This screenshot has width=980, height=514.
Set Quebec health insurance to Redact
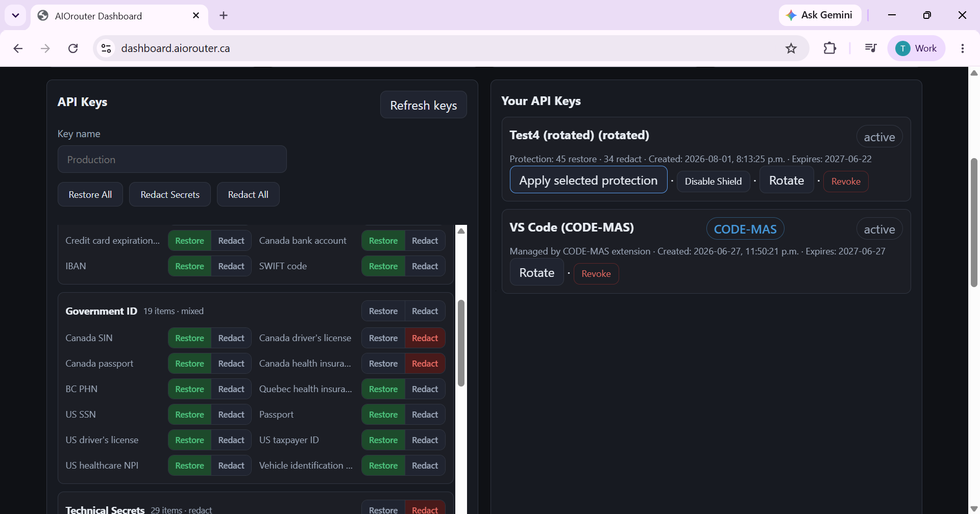point(425,389)
